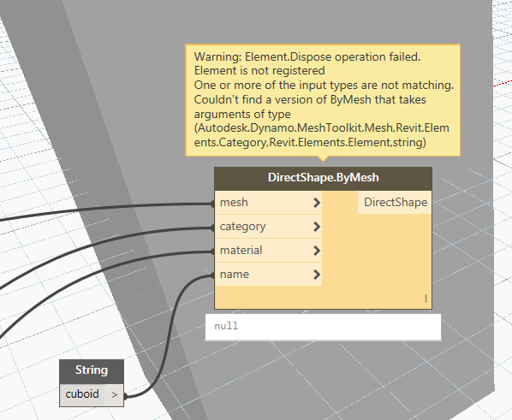Expand the material port default-value chevron
512x420 pixels.
pos(317,251)
